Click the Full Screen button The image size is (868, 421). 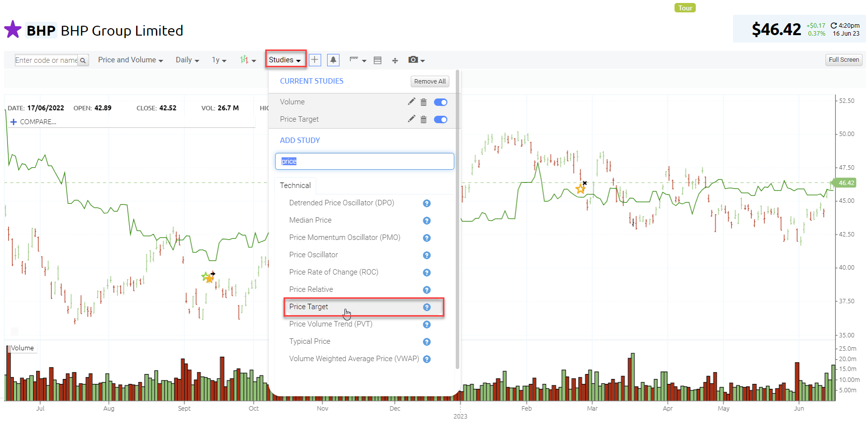click(x=844, y=60)
